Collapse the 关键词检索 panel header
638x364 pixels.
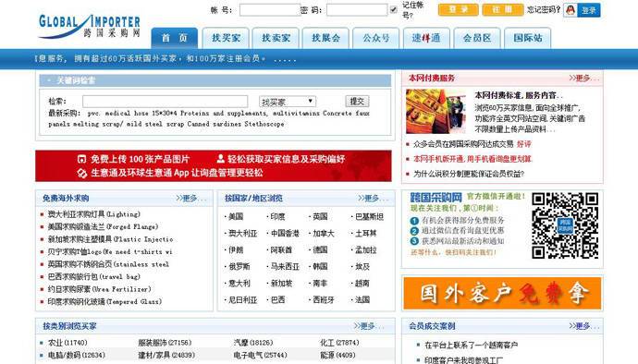click(x=215, y=80)
